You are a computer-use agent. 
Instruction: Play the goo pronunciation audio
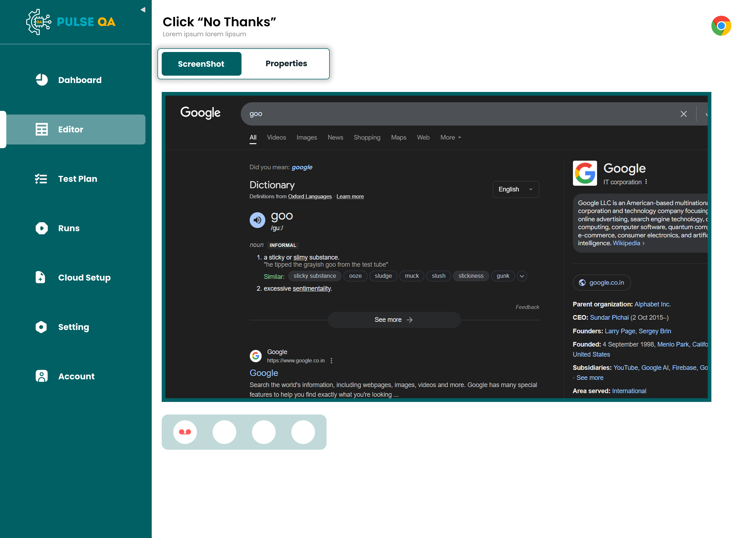(257, 220)
